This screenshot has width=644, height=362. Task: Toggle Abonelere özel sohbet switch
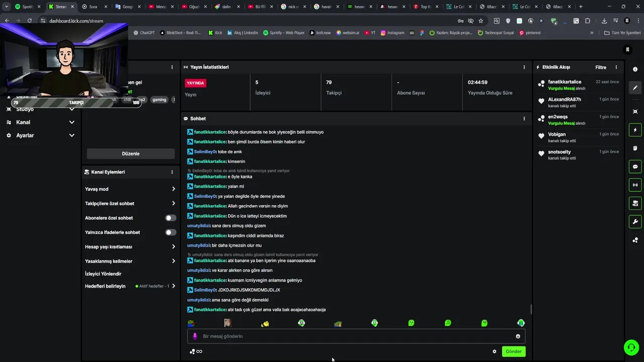click(x=171, y=218)
